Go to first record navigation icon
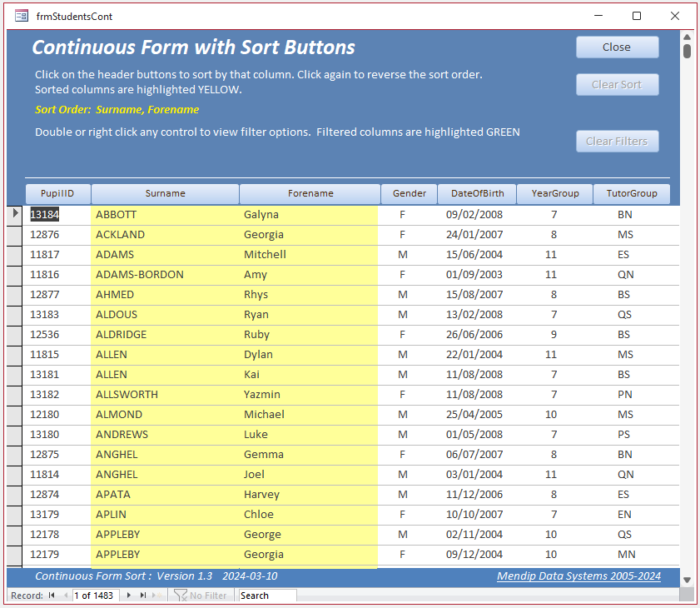The height and width of the screenshot is (608, 700). pyautogui.click(x=52, y=595)
